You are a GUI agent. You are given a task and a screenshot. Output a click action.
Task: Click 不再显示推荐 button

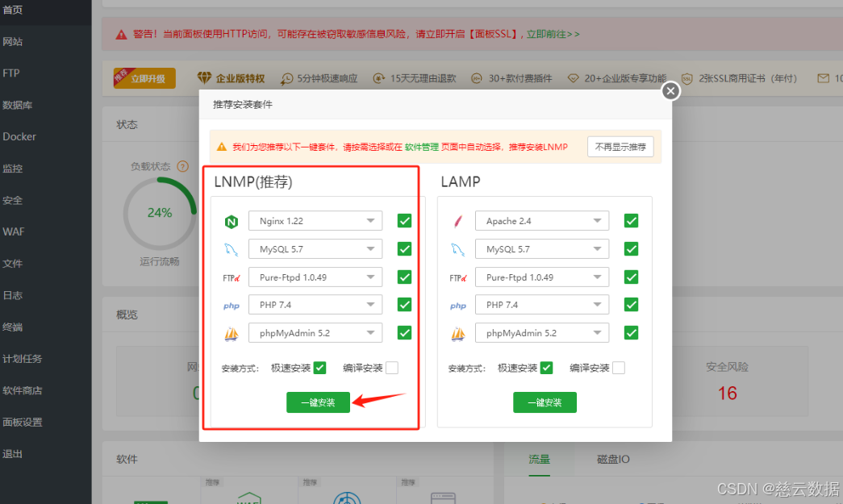(x=620, y=147)
